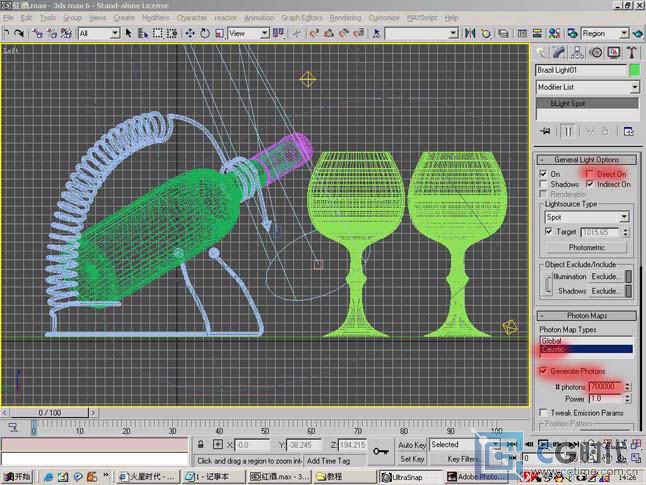Enable the Shadows checkbox

click(x=543, y=184)
